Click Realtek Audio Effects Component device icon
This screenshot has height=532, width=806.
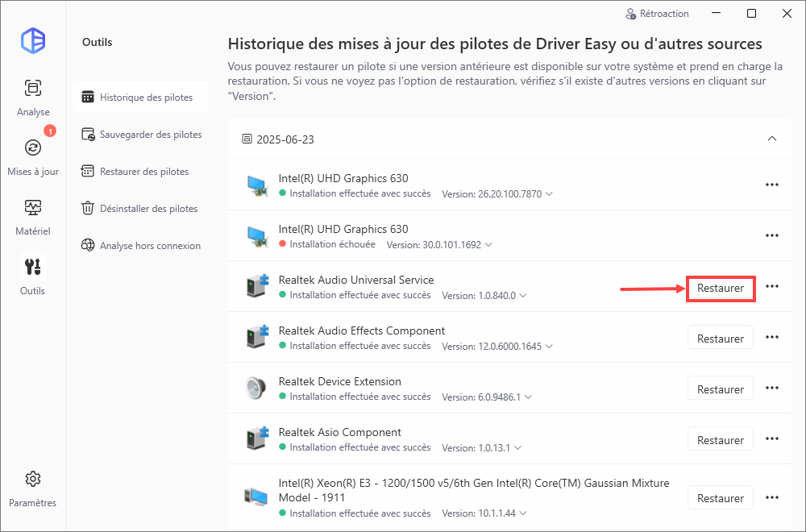(x=256, y=337)
